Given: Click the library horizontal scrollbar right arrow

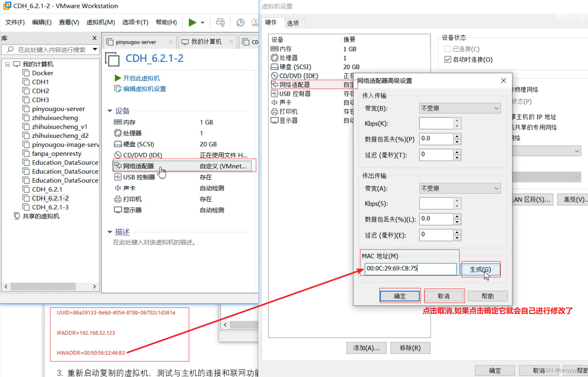Looking at the screenshot, I should [95, 286].
